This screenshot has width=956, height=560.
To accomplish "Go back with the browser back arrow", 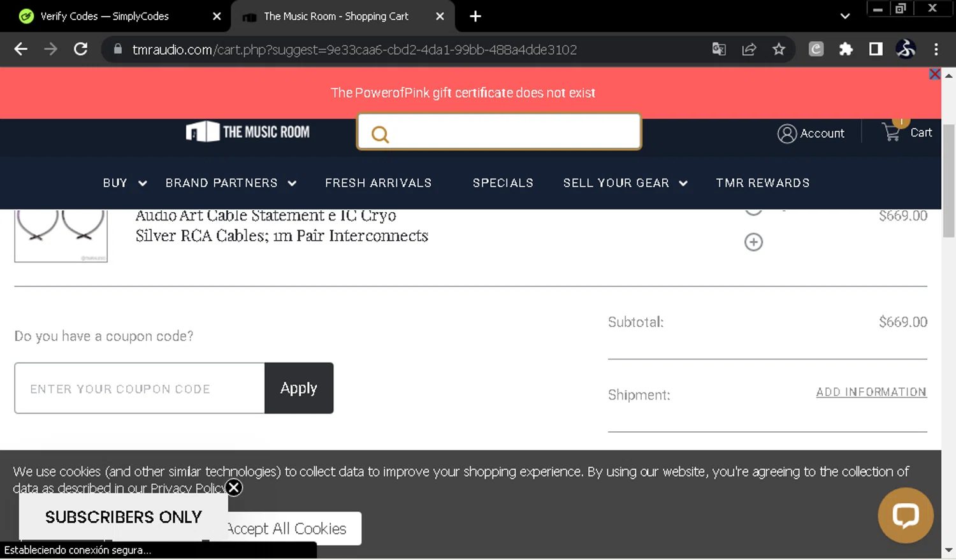I will [20, 49].
